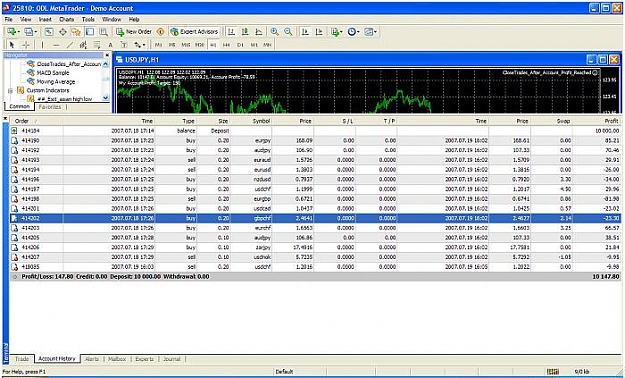This screenshot has height=378, width=625.
Task: Open the Periods clock dropdown arrow
Action: pyautogui.click(x=358, y=32)
